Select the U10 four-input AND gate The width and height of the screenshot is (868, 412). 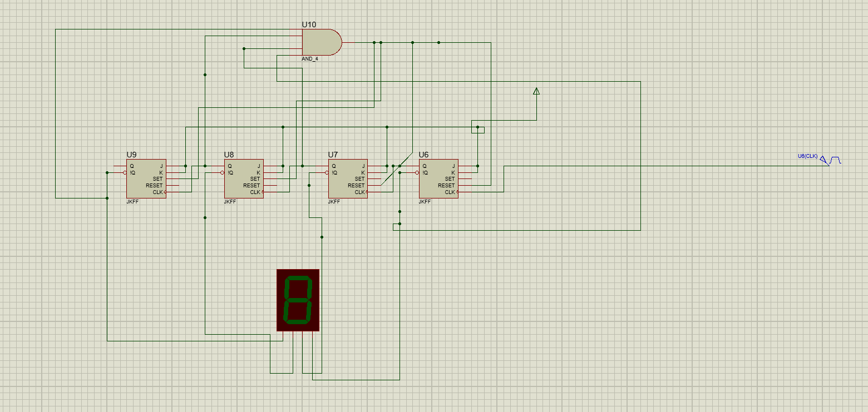pos(322,42)
